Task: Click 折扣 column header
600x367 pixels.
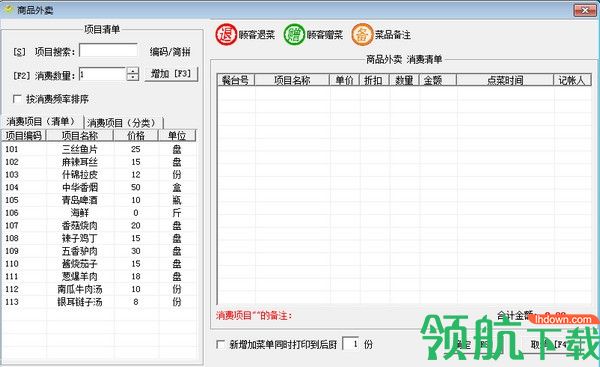Action: click(374, 80)
